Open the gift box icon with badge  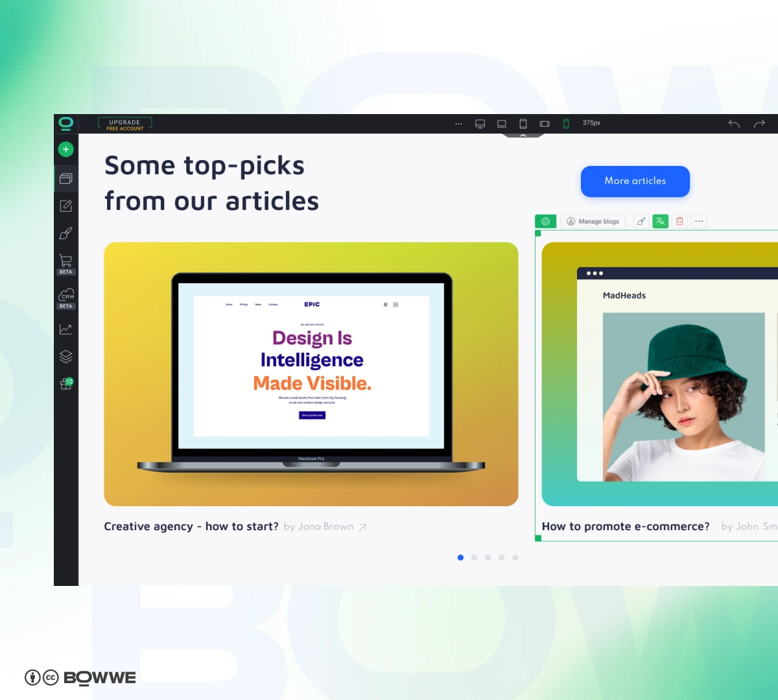pos(66,384)
